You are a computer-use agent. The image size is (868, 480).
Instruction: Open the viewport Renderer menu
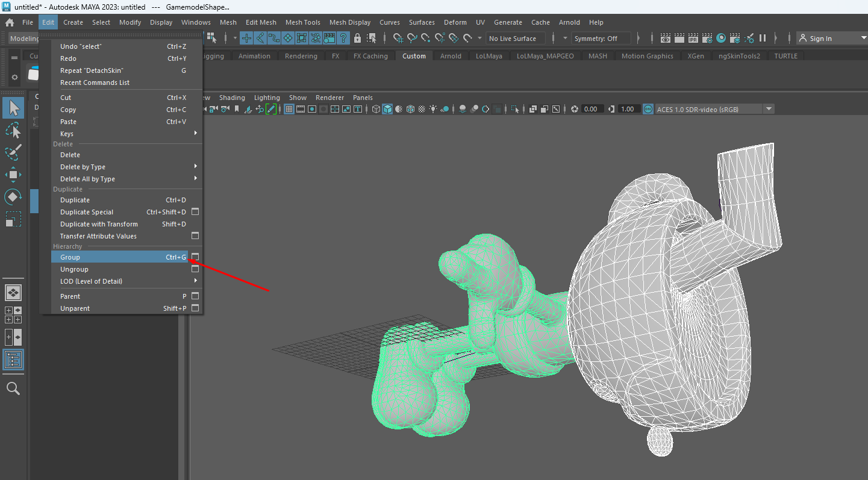click(329, 98)
